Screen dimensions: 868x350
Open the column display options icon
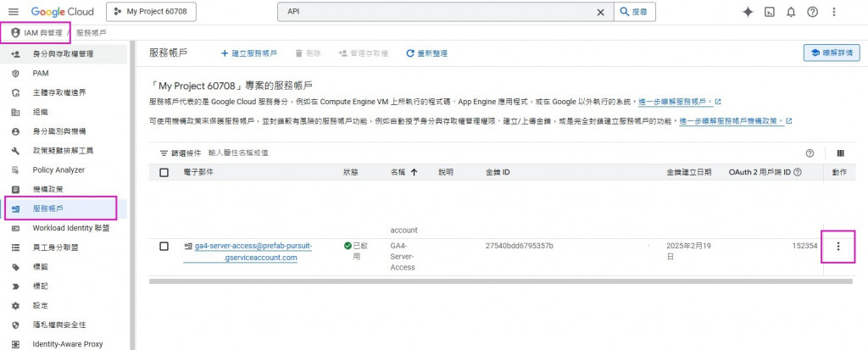point(840,153)
